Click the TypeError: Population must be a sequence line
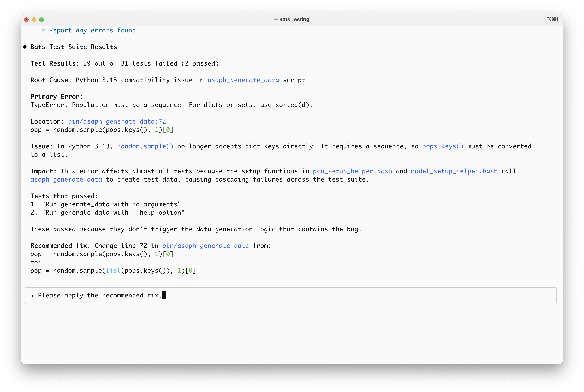Viewport: 584px width, 392px height. pyautogui.click(x=172, y=105)
